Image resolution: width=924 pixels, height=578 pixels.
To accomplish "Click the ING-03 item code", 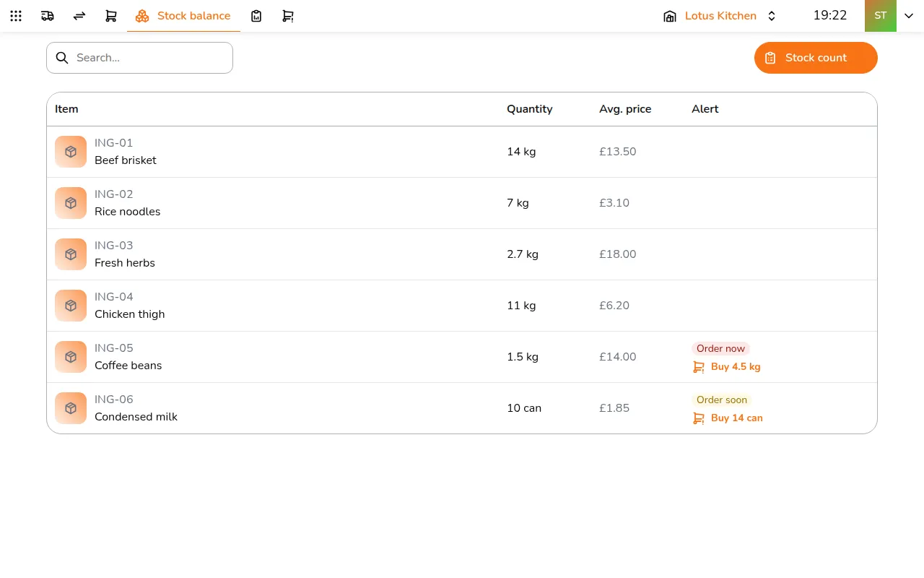I will point(114,246).
